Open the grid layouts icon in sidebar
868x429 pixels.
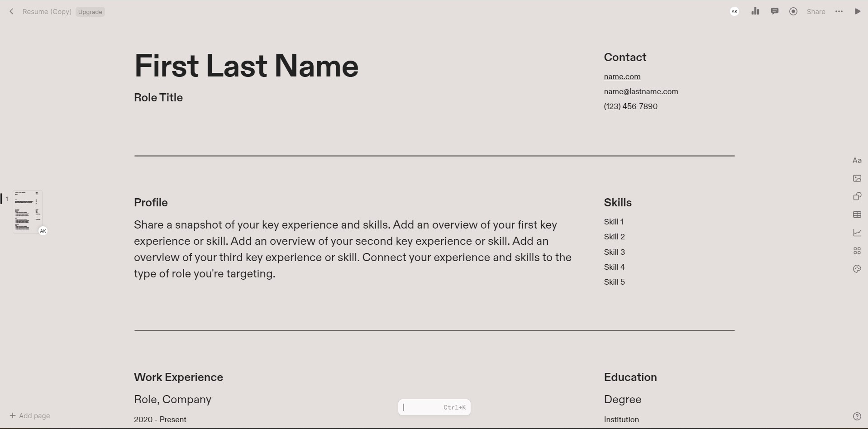(857, 251)
